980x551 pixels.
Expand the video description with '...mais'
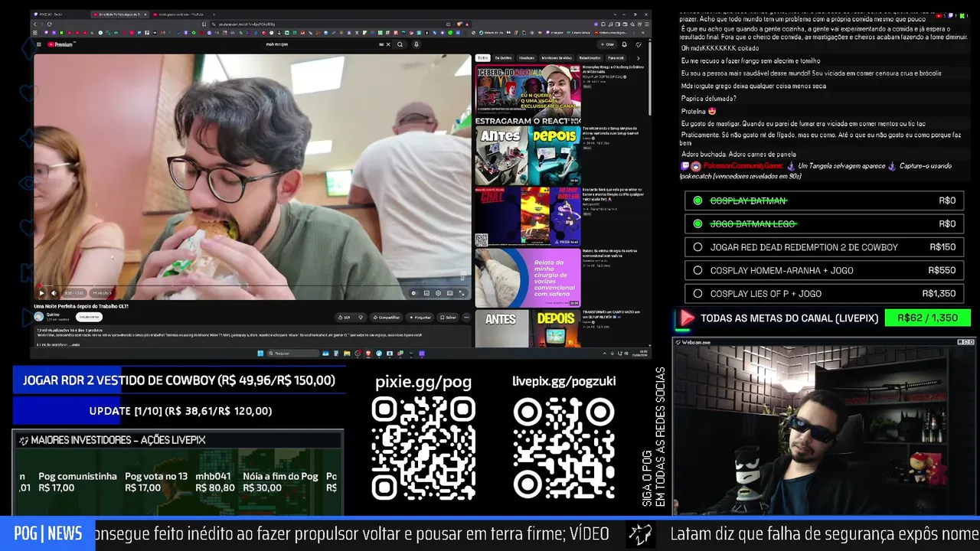coord(74,344)
